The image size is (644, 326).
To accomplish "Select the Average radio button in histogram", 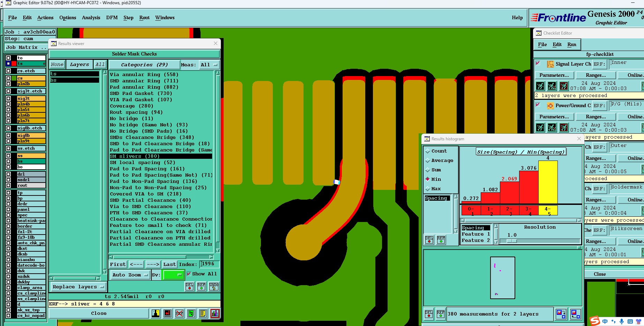I will pyautogui.click(x=428, y=161).
